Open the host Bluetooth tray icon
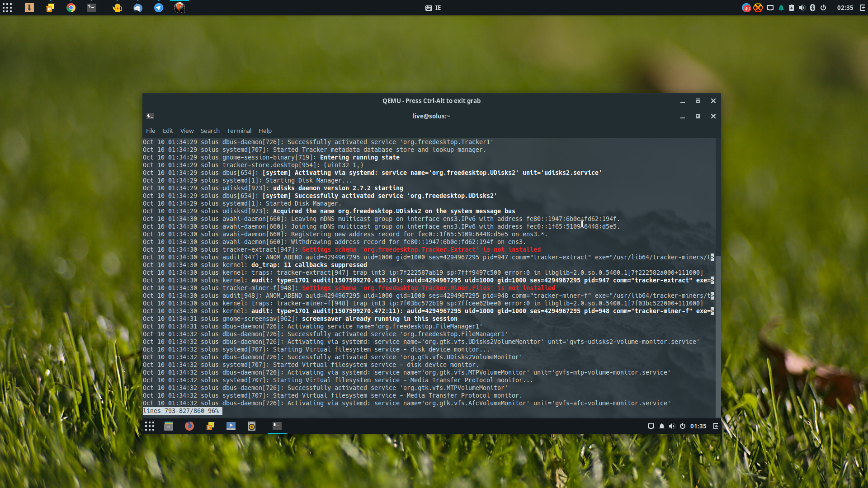 [x=812, y=8]
